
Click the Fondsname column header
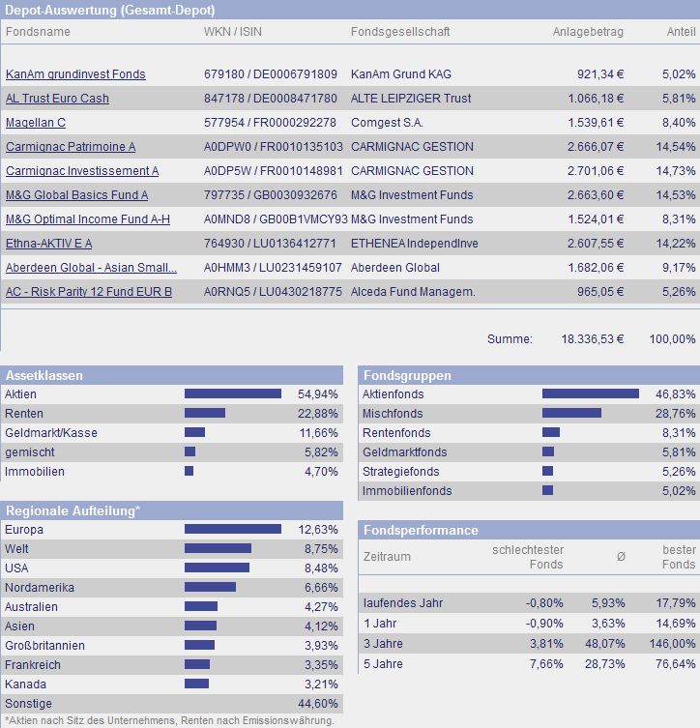tap(38, 32)
